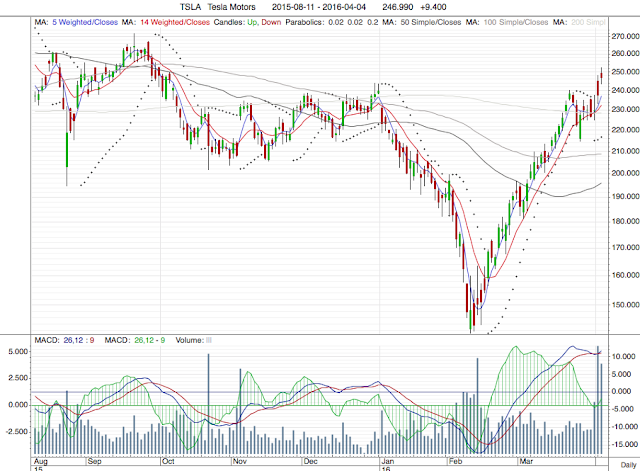The width and height of the screenshot is (640, 471).
Task: Click the truncated 200 Simpl legend entry
Action: tap(588, 22)
